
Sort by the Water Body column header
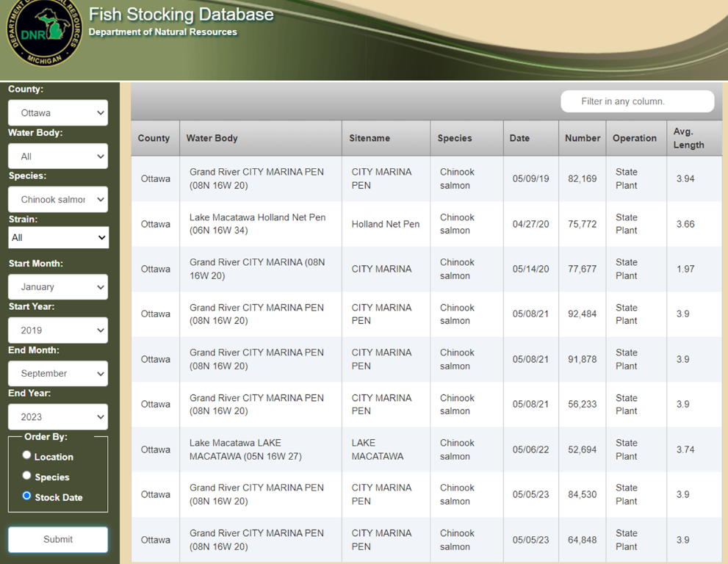[212, 138]
